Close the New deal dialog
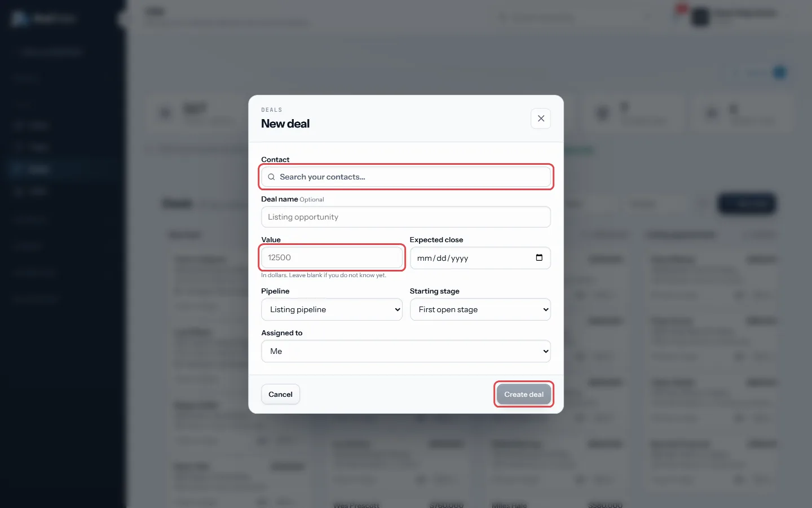This screenshot has width=812, height=508. point(541,119)
